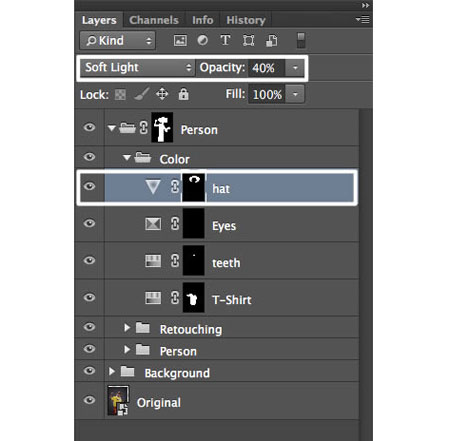Expand the Retouching group
Screen dimensions: 450x441
pos(127,328)
